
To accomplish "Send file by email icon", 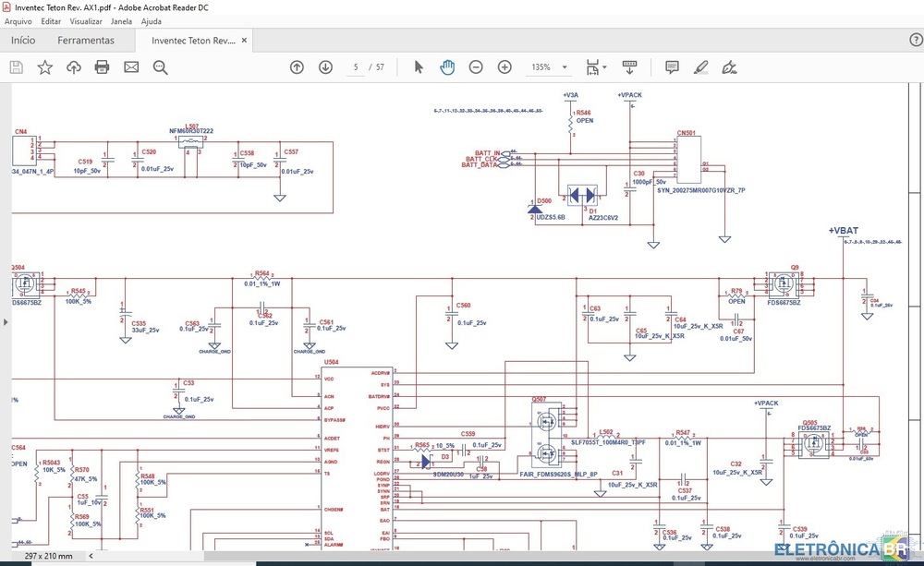I will 131,67.
